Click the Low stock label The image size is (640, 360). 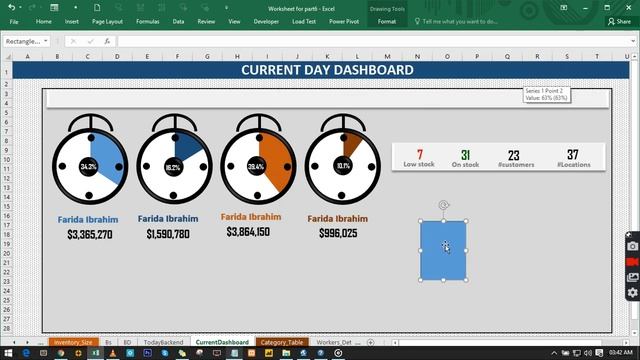coord(419,164)
